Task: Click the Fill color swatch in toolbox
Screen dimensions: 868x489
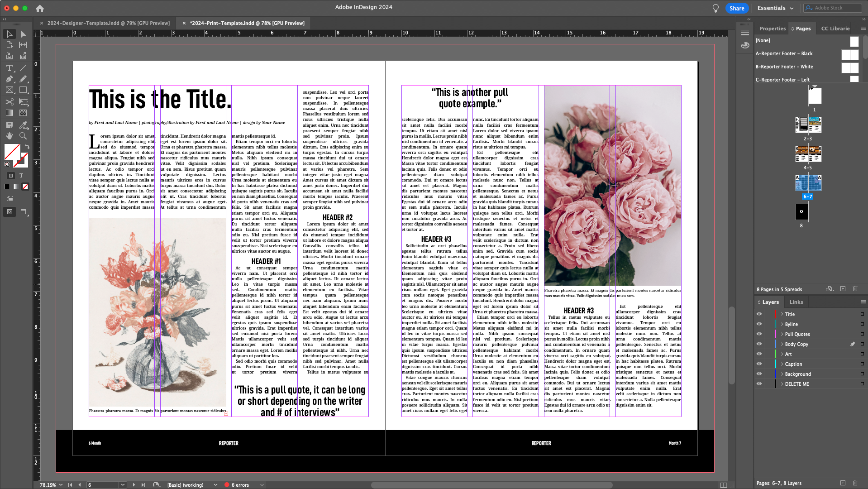Action: tap(12, 152)
